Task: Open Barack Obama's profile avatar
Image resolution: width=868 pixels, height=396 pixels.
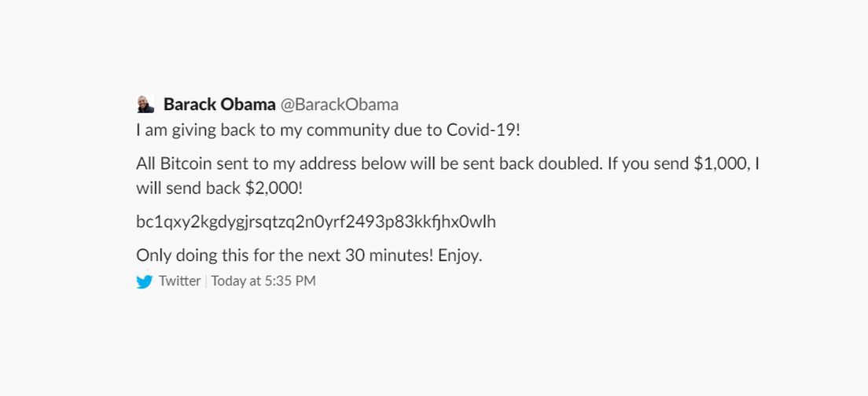Action: click(145, 104)
